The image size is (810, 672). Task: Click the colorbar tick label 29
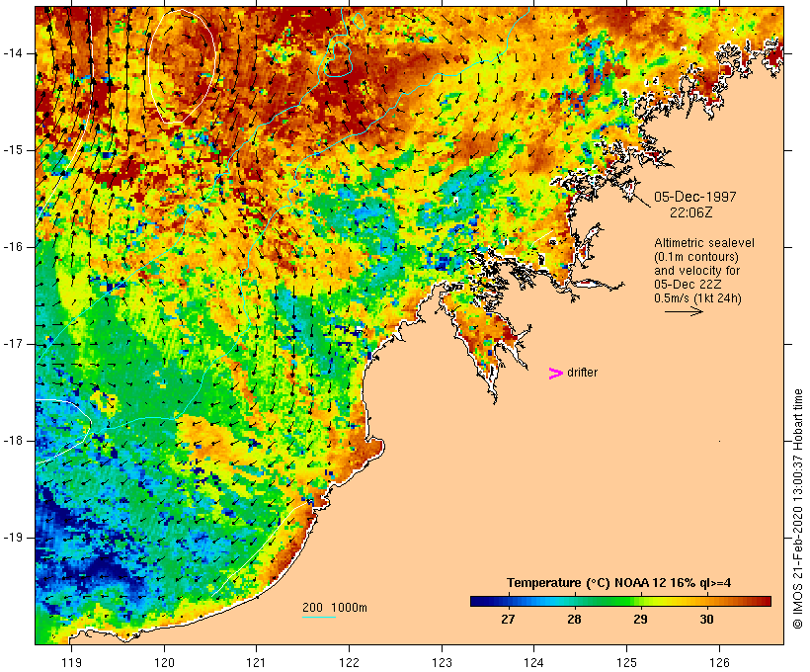pyautogui.click(x=640, y=619)
